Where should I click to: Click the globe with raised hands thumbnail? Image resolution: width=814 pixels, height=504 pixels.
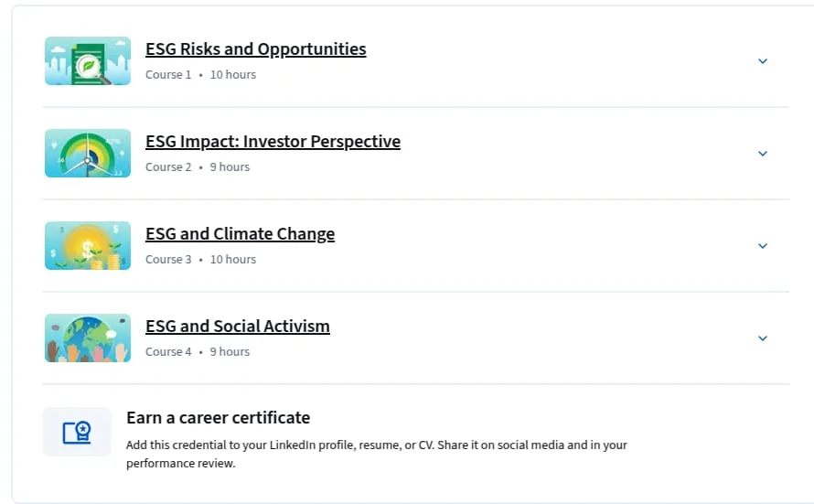[x=88, y=338]
